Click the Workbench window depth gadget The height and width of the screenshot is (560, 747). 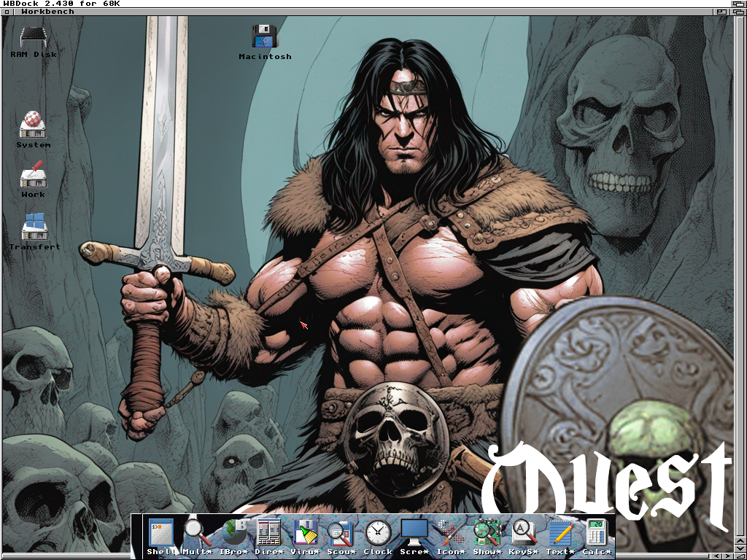click(737, 12)
